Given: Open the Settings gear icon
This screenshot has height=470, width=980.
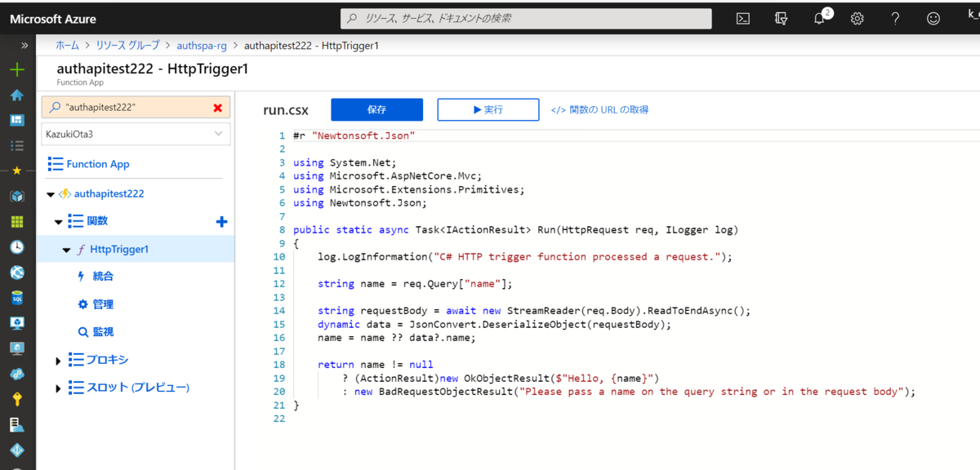Looking at the screenshot, I should (x=857, y=18).
